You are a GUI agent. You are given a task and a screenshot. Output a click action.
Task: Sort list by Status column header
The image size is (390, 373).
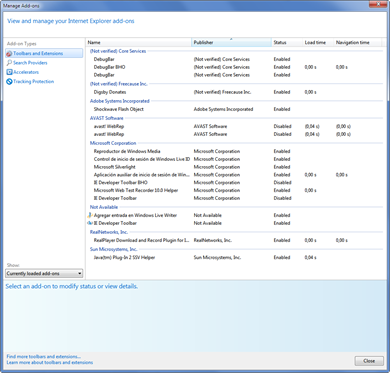point(287,42)
